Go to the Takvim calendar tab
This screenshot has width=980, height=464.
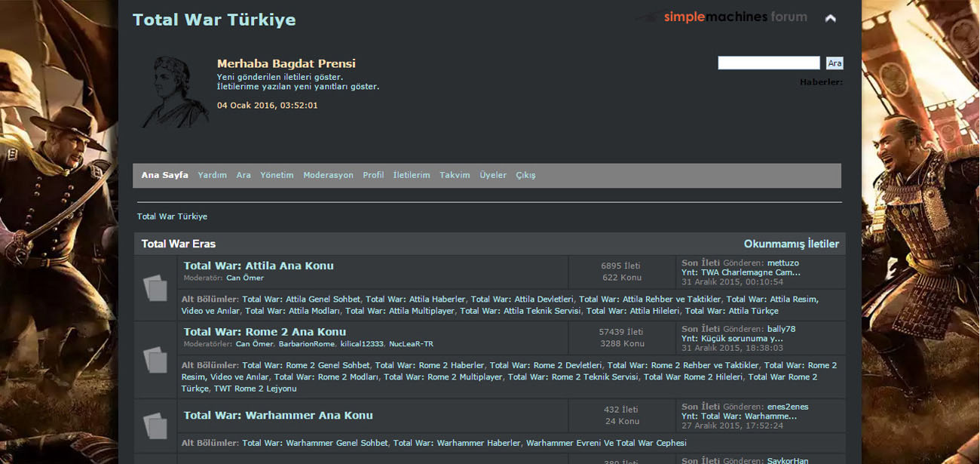point(455,175)
